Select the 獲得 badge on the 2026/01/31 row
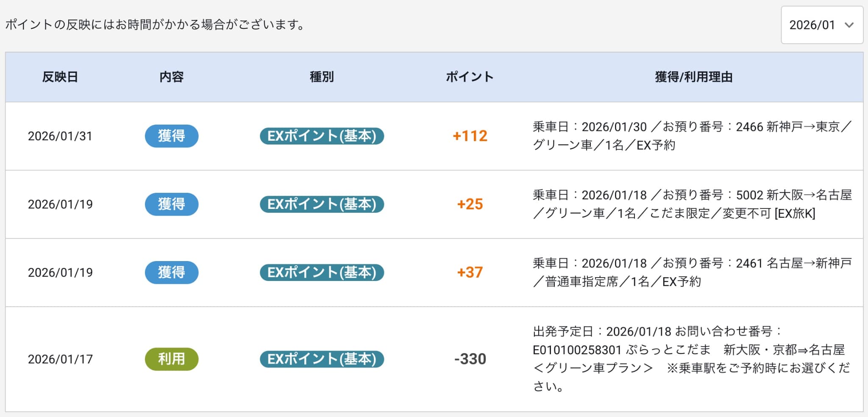The image size is (868, 417). click(x=171, y=136)
